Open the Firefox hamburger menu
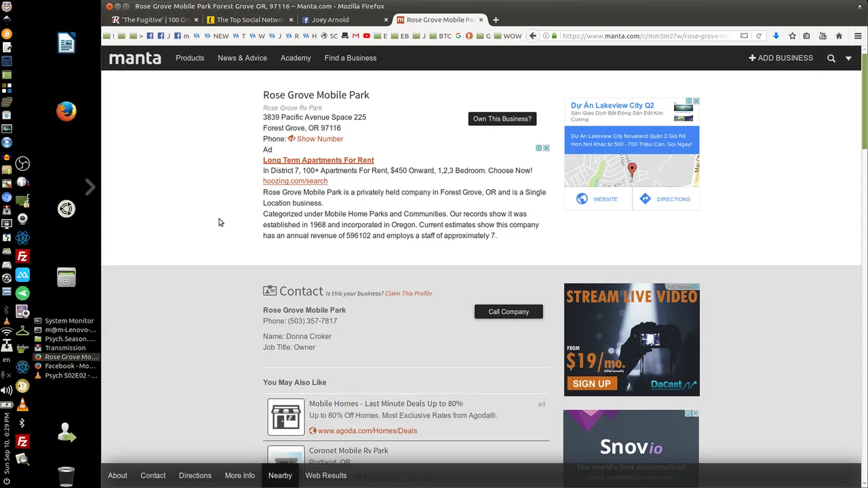Screen dimensions: 868x488 click(858, 36)
